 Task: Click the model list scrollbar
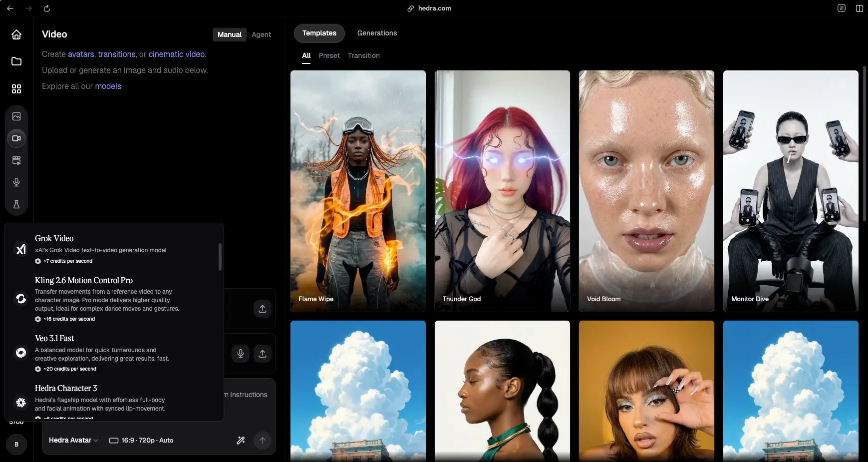pos(220,257)
